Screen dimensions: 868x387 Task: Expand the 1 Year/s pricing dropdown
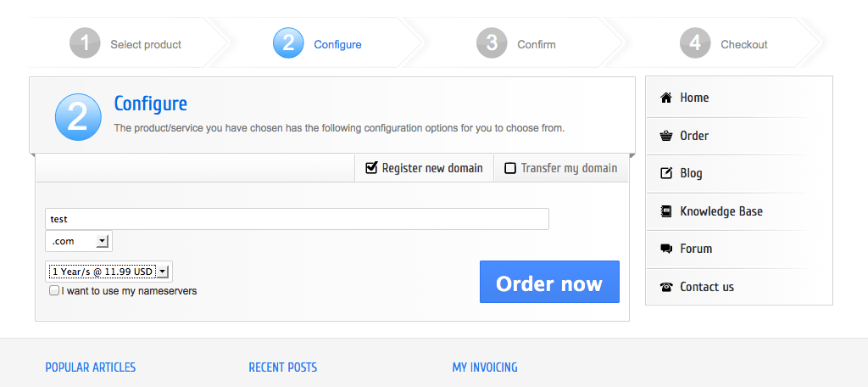(109, 272)
